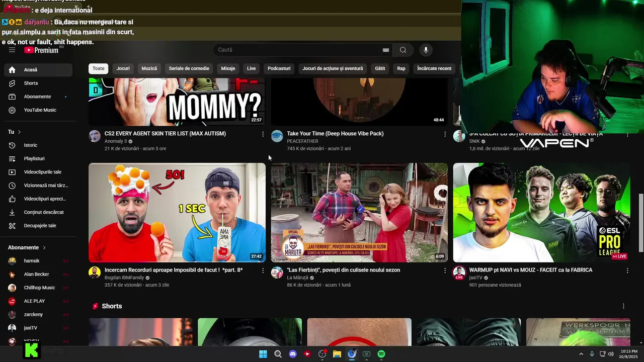The width and height of the screenshot is (644, 362).
Task: Start voice search with the microphone button
Action: tap(426, 50)
